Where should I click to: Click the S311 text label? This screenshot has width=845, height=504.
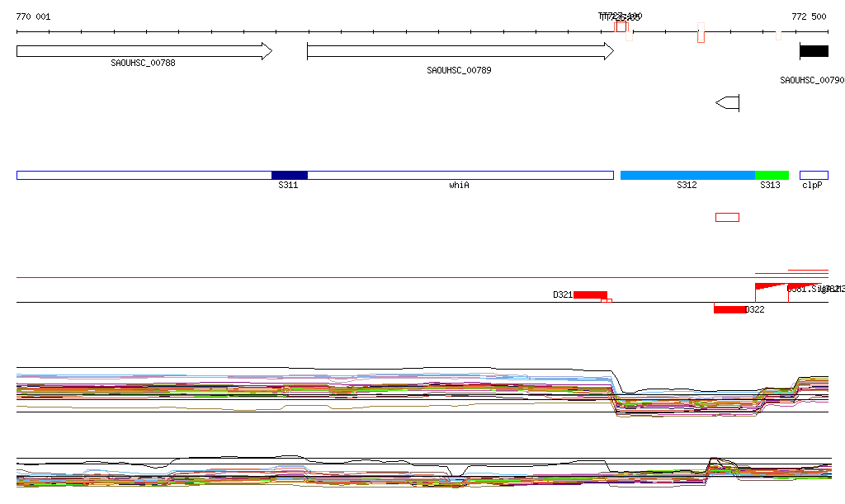tap(288, 186)
